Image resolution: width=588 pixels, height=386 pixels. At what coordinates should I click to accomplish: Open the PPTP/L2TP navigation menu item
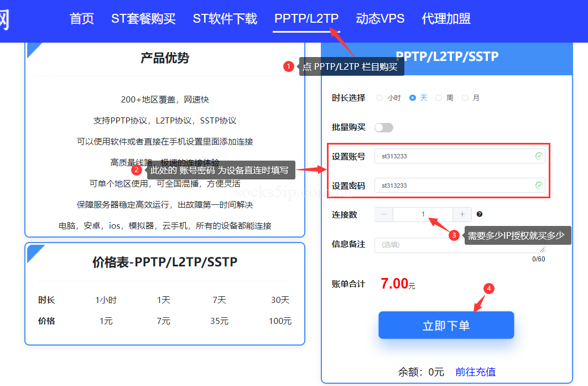tap(306, 18)
